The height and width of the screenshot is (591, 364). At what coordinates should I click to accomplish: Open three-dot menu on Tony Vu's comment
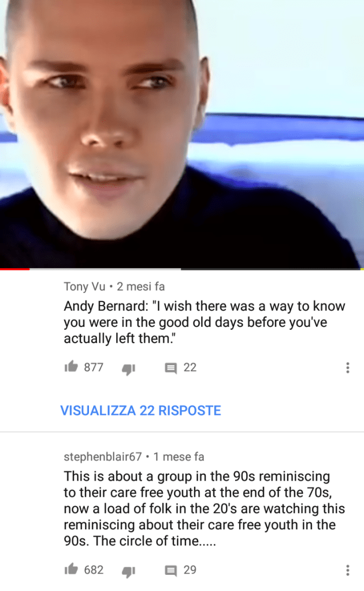click(x=347, y=367)
